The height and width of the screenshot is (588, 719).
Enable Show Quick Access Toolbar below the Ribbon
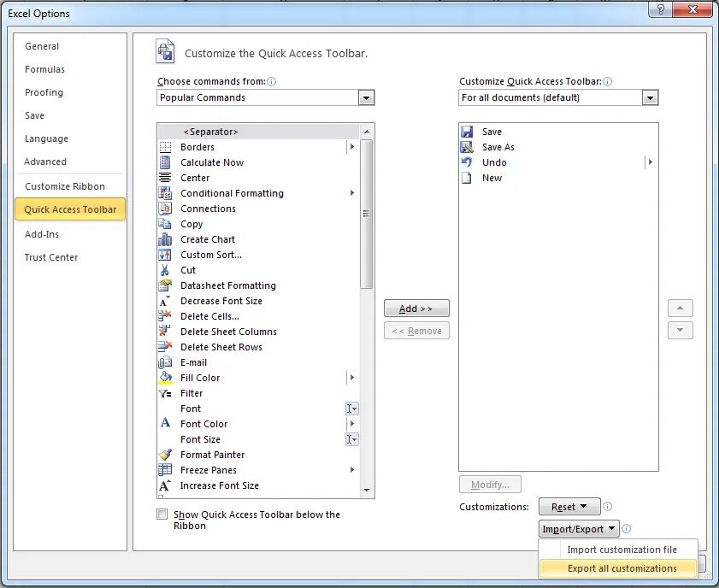click(162, 514)
